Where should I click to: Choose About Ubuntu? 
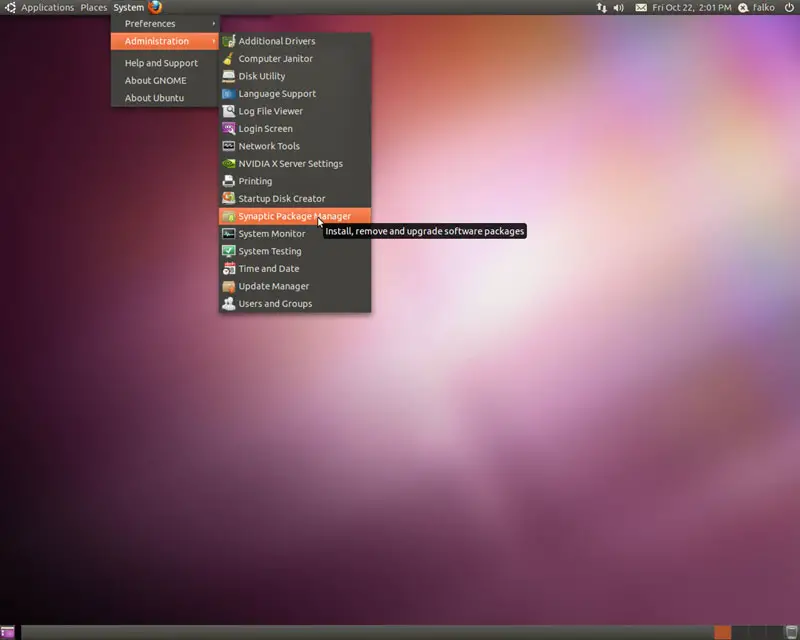pos(165,98)
